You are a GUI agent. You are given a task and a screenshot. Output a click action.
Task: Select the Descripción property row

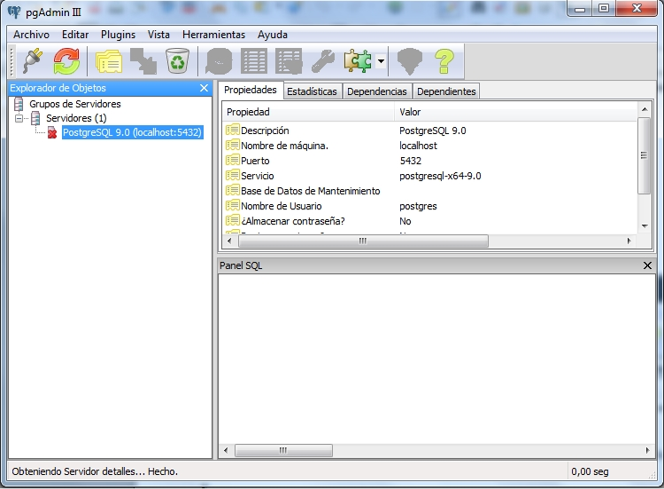click(x=429, y=130)
